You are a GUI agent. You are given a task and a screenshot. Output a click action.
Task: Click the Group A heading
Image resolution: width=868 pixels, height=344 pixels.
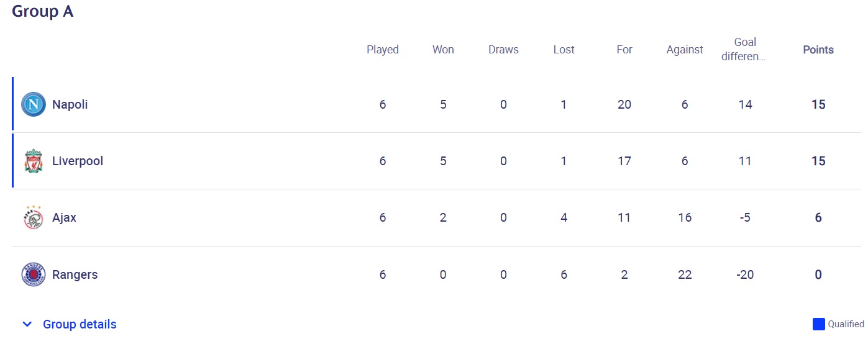click(x=42, y=11)
